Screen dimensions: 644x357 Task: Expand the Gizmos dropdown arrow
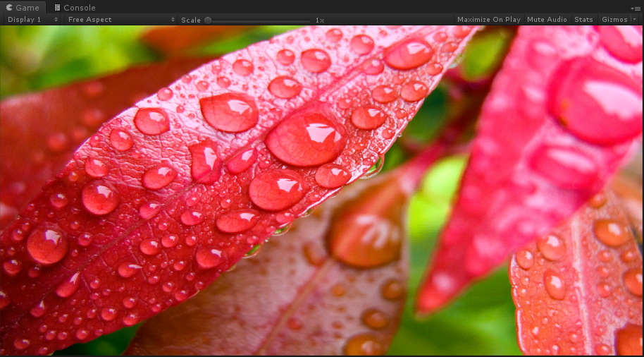tap(634, 19)
